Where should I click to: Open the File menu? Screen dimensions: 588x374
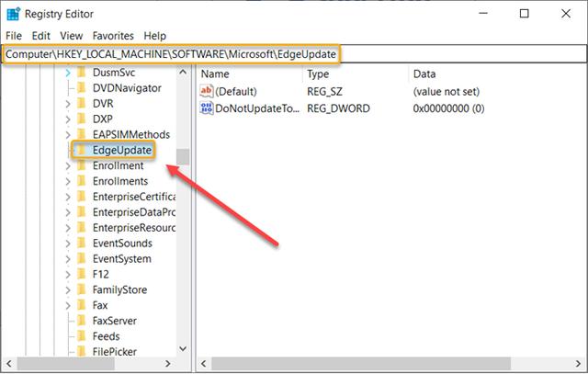click(x=15, y=35)
